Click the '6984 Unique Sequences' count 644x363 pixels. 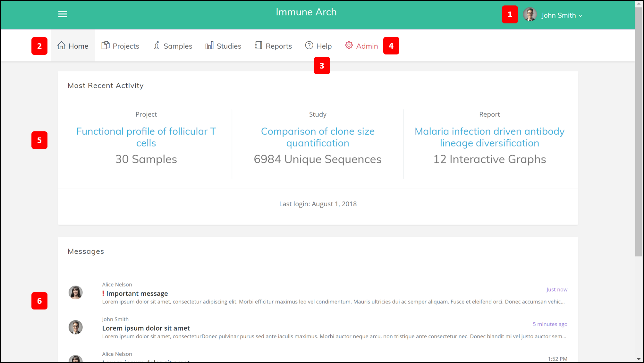(318, 159)
